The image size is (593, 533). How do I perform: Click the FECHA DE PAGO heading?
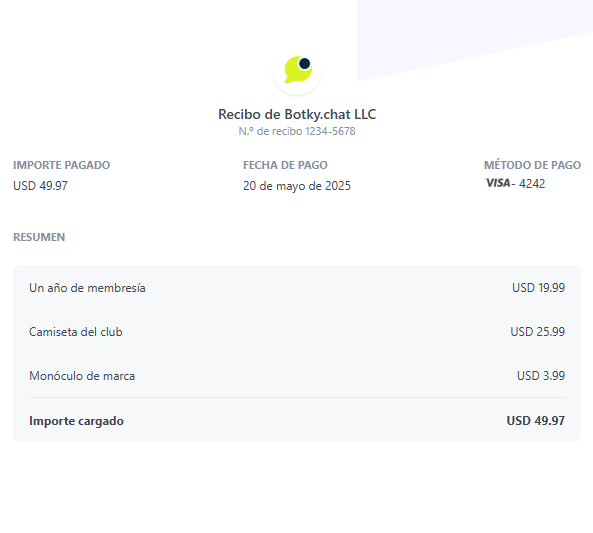pos(285,165)
